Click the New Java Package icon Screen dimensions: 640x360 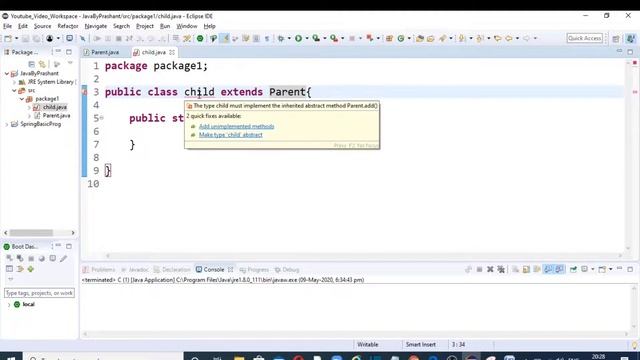coord(389,38)
